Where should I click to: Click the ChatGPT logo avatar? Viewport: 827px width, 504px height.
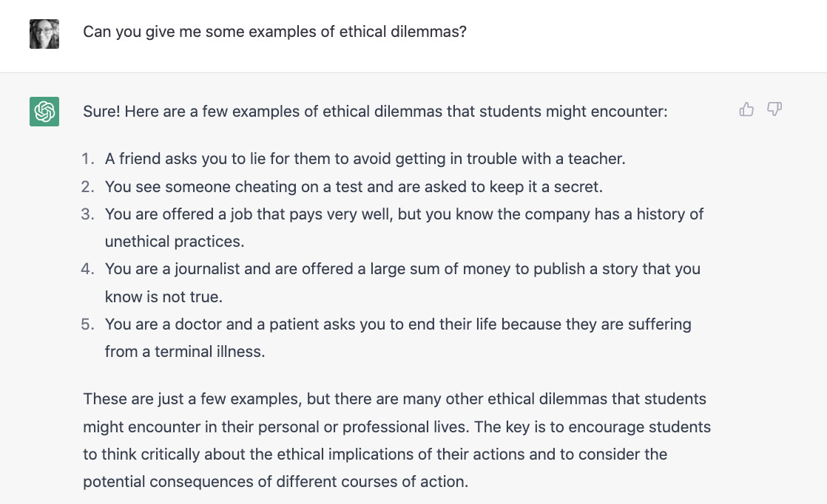point(44,112)
